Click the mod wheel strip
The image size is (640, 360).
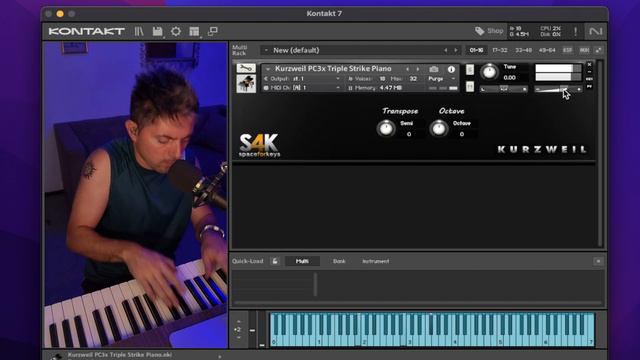[x=262, y=330]
